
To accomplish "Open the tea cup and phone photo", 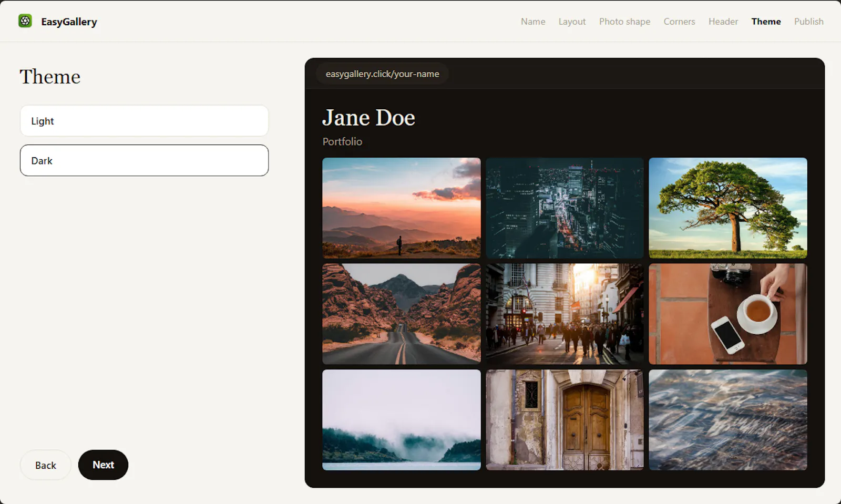I will 728,314.
